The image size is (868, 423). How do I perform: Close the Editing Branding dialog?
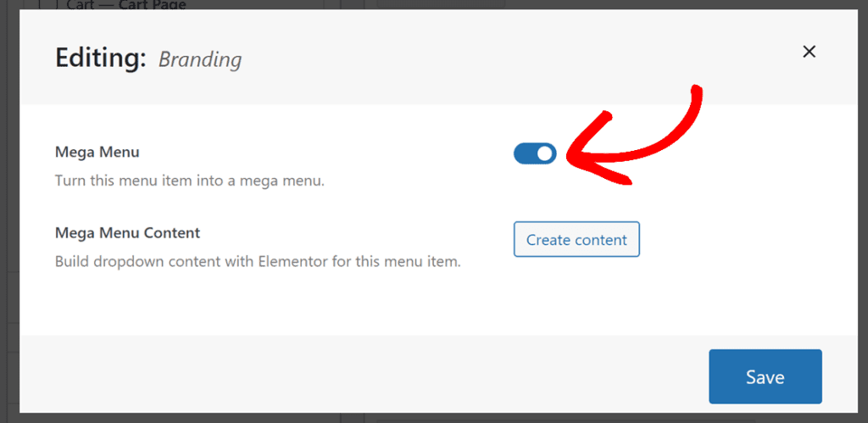click(809, 53)
